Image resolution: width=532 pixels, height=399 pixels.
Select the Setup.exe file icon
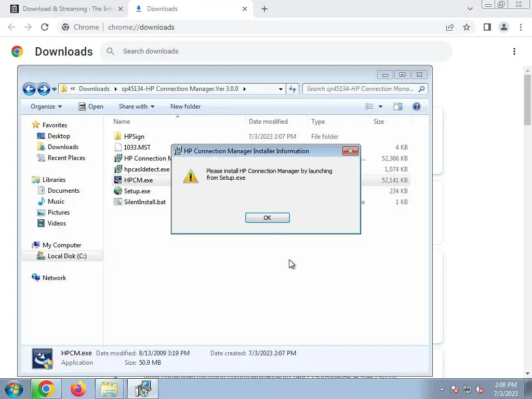pyautogui.click(x=118, y=191)
